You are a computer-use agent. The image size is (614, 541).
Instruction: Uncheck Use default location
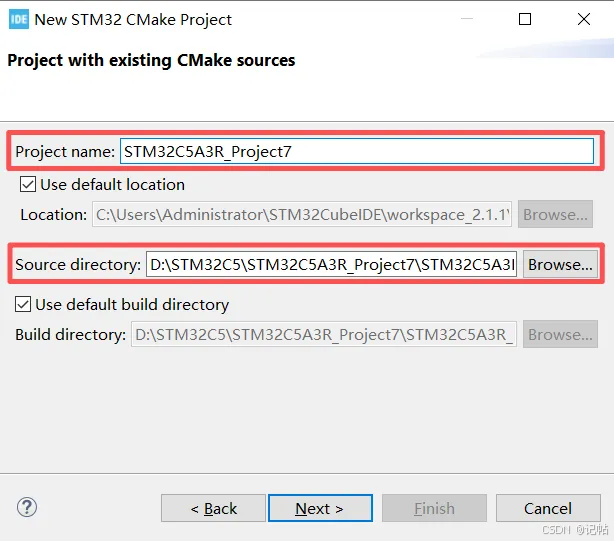coord(28,184)
